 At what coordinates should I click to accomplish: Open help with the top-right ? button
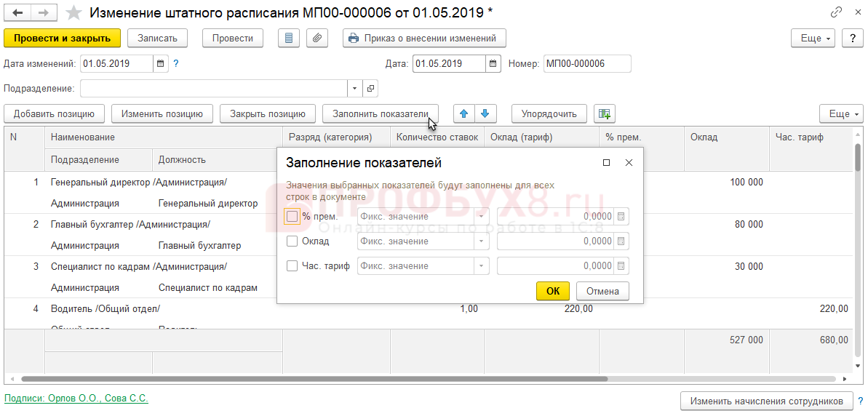click(x=853, y=38)
